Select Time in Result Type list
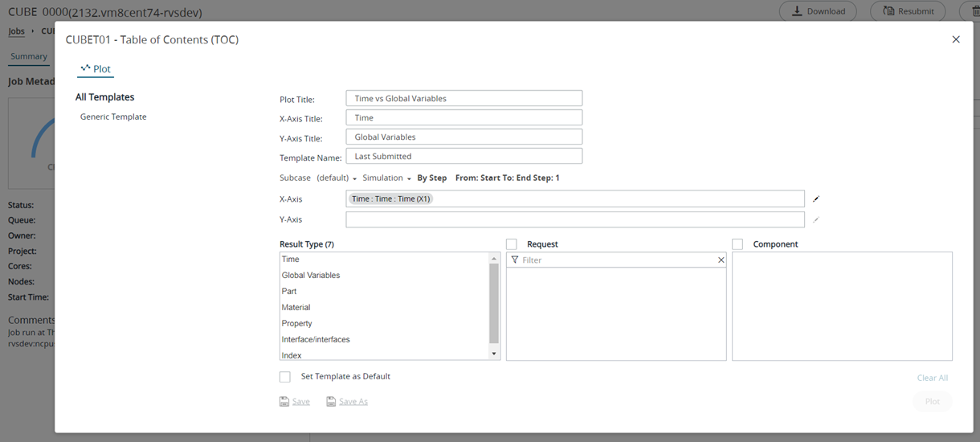The height and width of the screenshot is (442, 980). [x=385, y=259]
